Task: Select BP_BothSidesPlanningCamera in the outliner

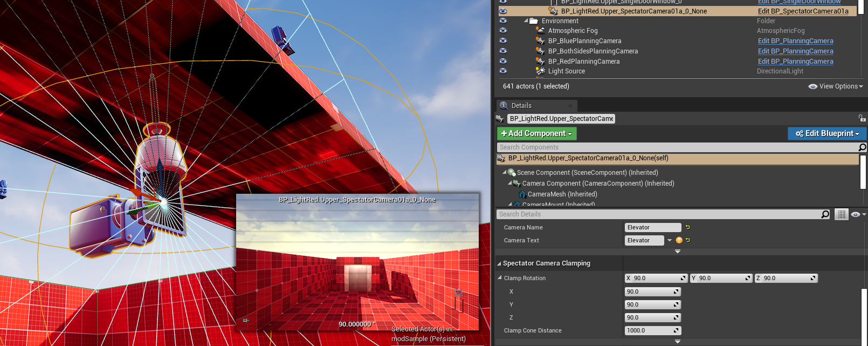Action: point(593,51)
